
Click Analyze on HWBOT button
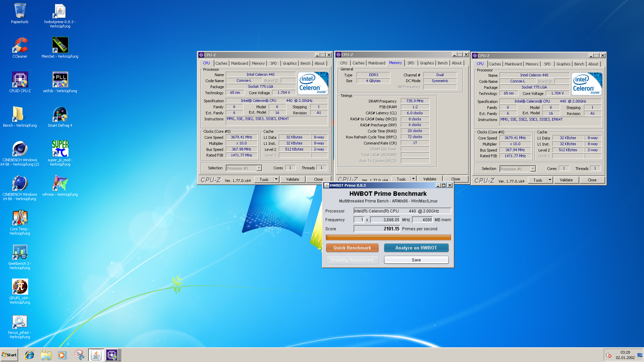pos(416,248)
